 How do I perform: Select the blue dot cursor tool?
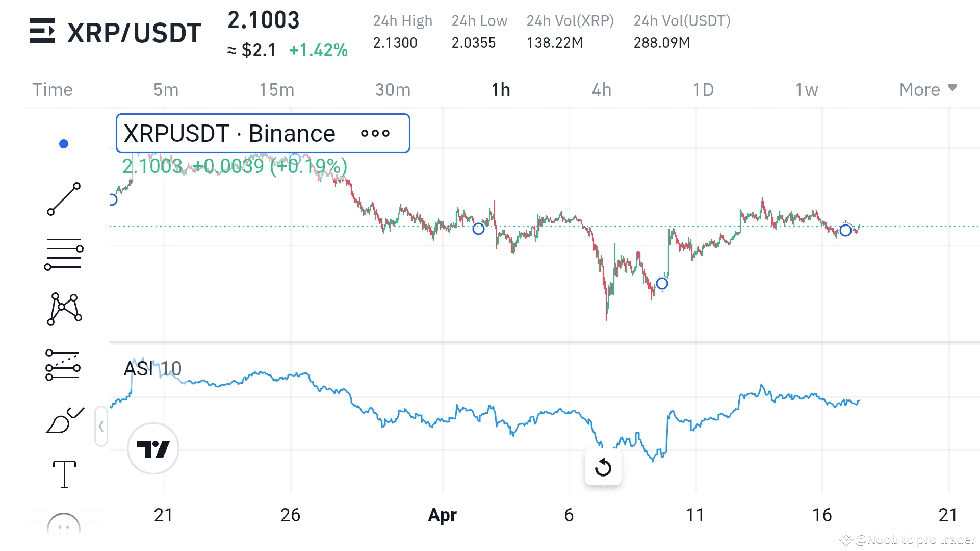(64, 144)
